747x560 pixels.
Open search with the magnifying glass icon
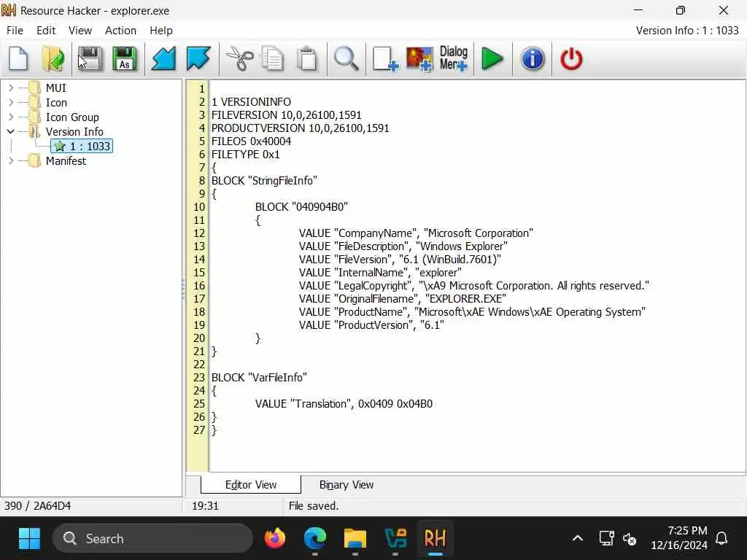pyautogui.click(x=347, y=59)
